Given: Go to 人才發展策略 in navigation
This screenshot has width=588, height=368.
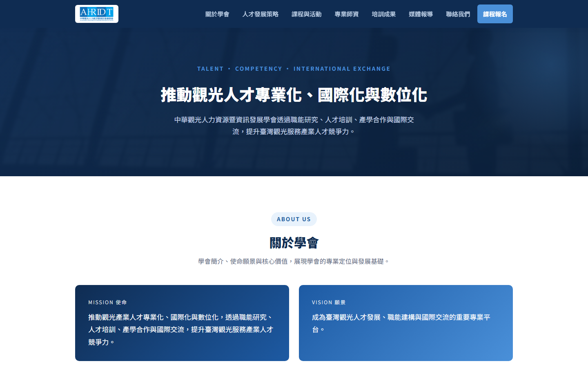Looking at the screenshot, I should click(x=261, y=14).
